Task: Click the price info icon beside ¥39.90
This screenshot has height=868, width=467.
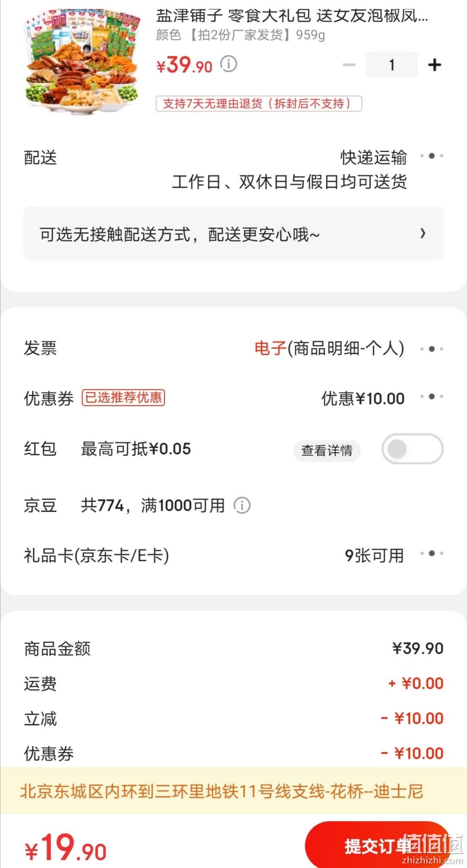Action: pyautogui.click(x=228, y=64)
